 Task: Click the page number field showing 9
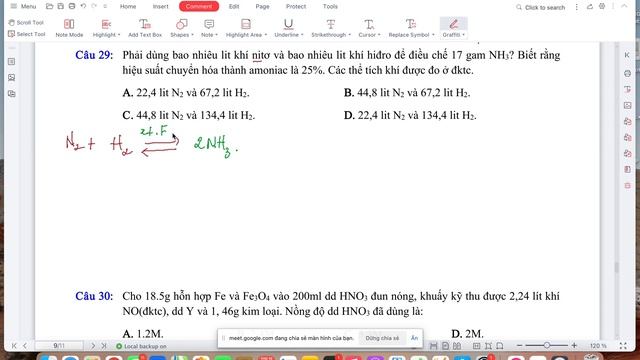pos(59,346)
